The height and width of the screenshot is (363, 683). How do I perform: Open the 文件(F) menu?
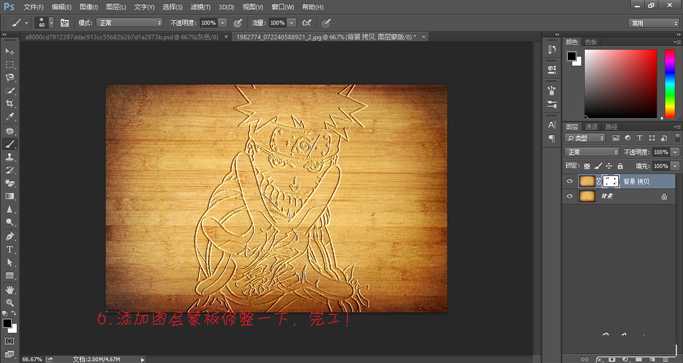(33, 7)
